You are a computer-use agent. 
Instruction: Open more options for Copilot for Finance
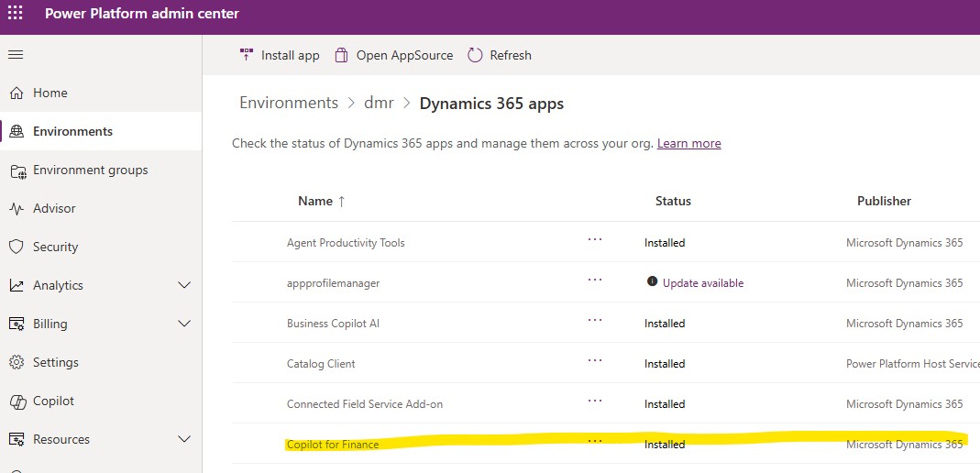595,441
